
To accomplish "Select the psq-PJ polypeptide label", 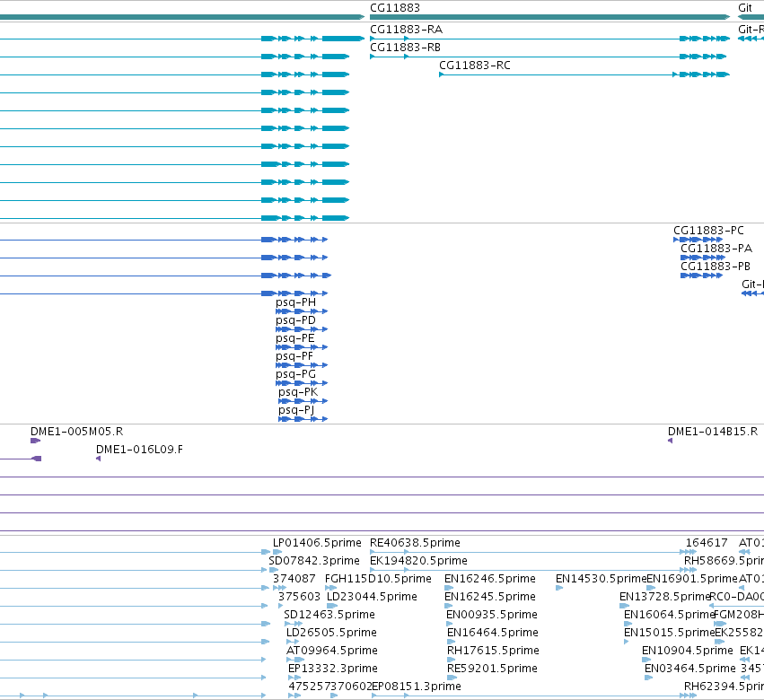I will 296,411.
